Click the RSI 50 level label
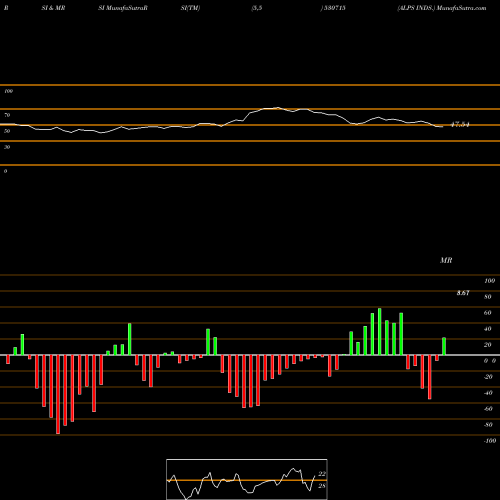This screenshot has width=500, height=500. coord(7,131)
